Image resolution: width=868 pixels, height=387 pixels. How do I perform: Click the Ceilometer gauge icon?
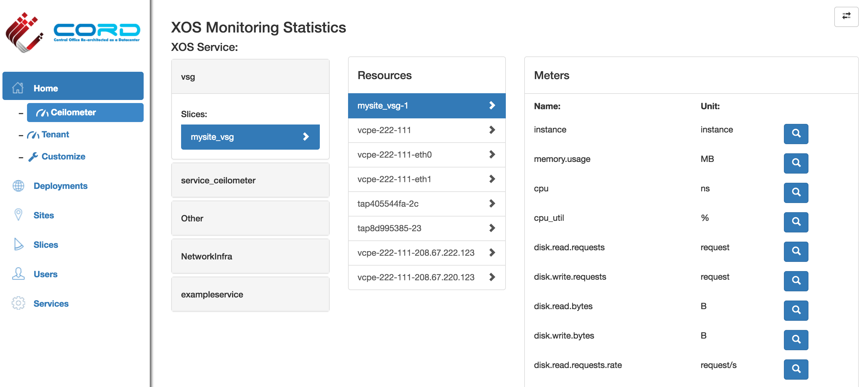(x=42, y=113)
